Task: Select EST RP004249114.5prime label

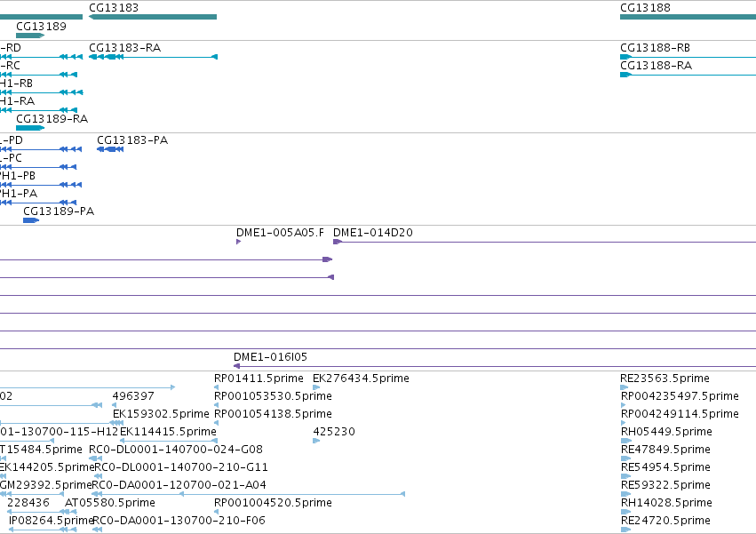Action: pos(680,414)
